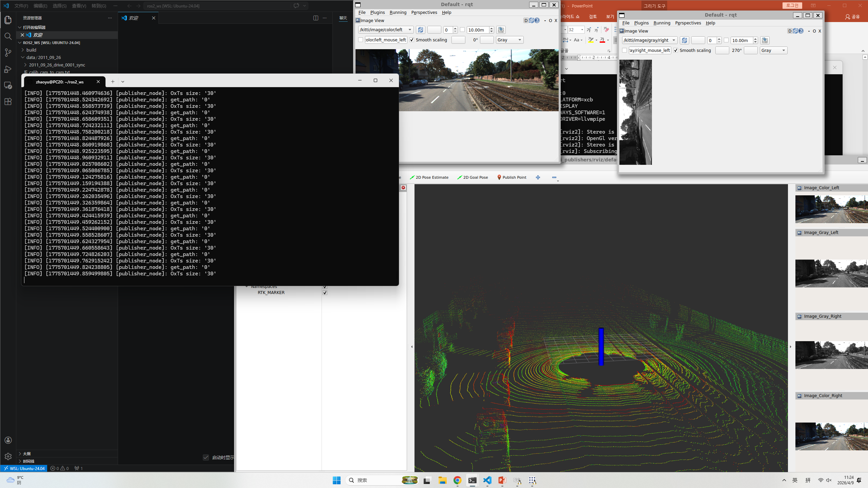Open Google Chrome from the taskbar
868x488 pixels.
458,480
